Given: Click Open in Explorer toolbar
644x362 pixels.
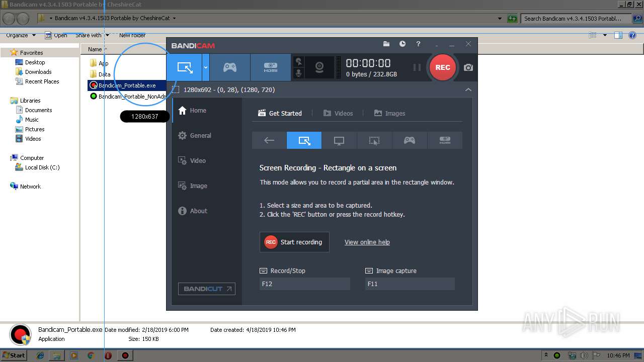Looking at the screenshot, I should click(x=56, y=35).
